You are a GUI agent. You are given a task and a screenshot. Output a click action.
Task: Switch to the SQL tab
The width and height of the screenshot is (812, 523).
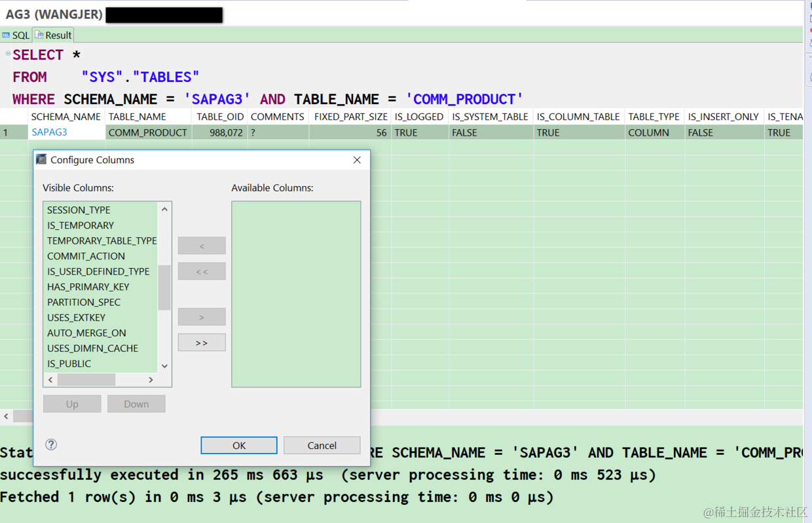click(16, 35)
